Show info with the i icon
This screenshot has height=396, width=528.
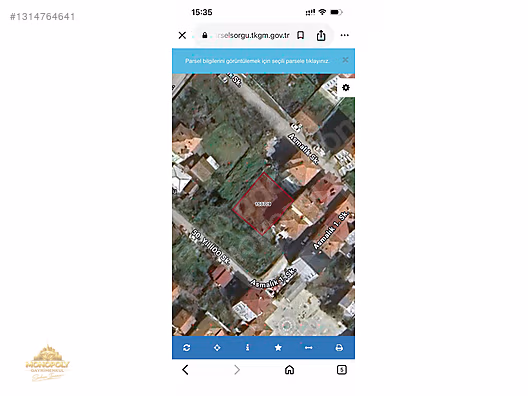pyautogui.click(x=248, y=348)
